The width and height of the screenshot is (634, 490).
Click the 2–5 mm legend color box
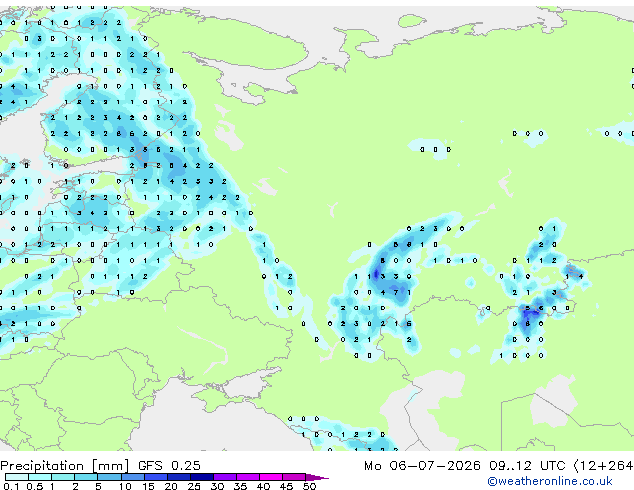pos(86,477)
